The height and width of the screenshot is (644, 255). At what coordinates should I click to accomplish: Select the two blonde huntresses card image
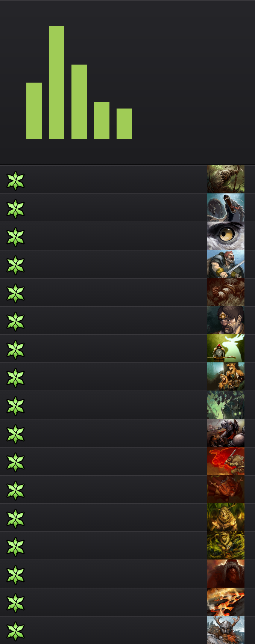tap(226, 377)
